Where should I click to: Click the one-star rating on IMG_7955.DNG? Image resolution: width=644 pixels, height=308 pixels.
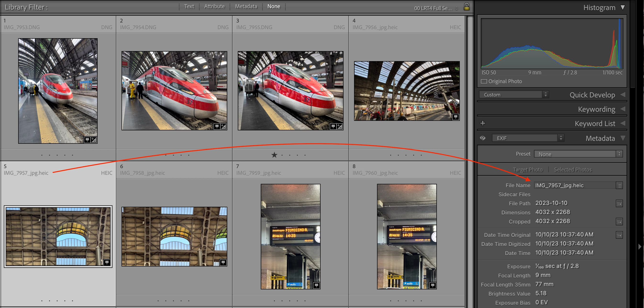(x=274, y=155)
